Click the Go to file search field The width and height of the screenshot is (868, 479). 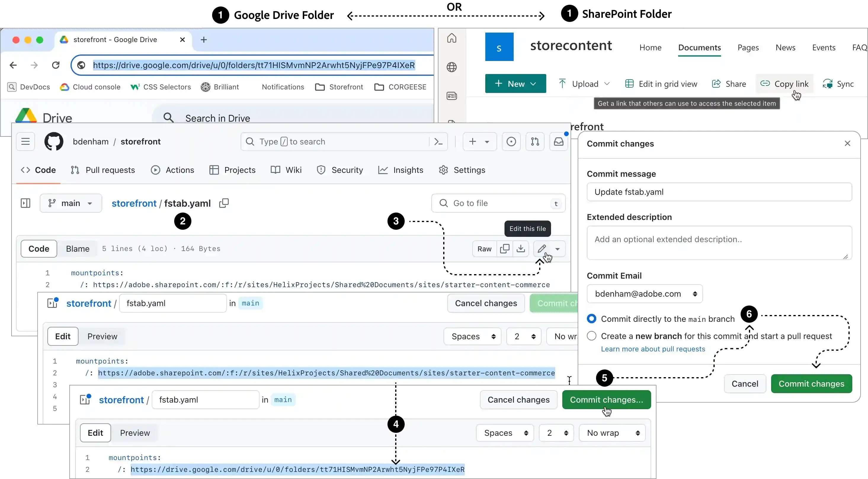click(498, 203)
